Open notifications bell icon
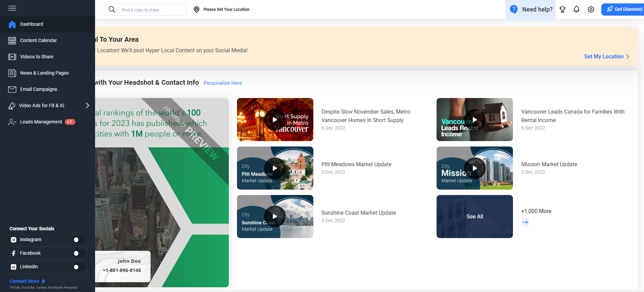The width and height of the screenshot is (644, 292). point(576,9)
